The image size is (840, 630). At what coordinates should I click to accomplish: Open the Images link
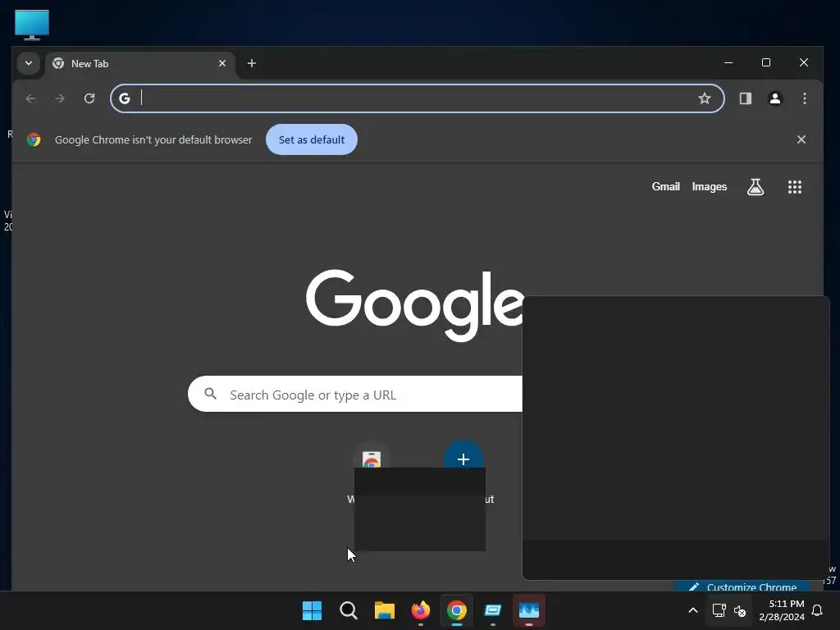coord(710,187)
